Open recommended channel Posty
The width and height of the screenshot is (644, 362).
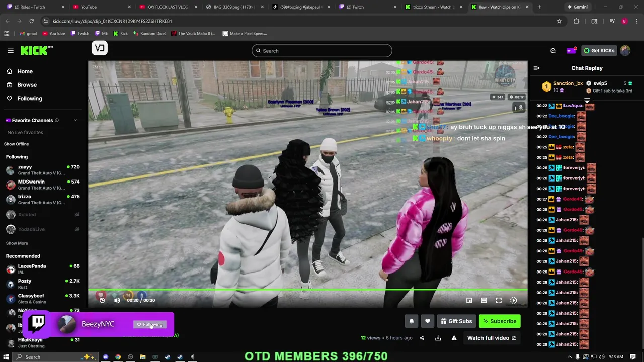click(x=43, y=284)
